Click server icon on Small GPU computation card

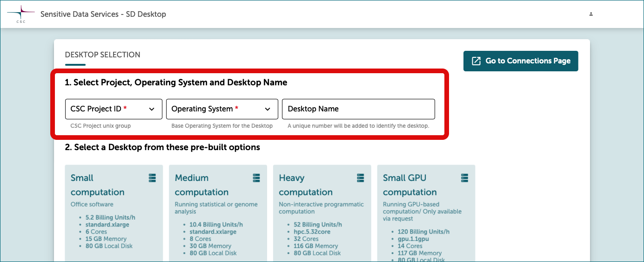(x=464, y=178)
